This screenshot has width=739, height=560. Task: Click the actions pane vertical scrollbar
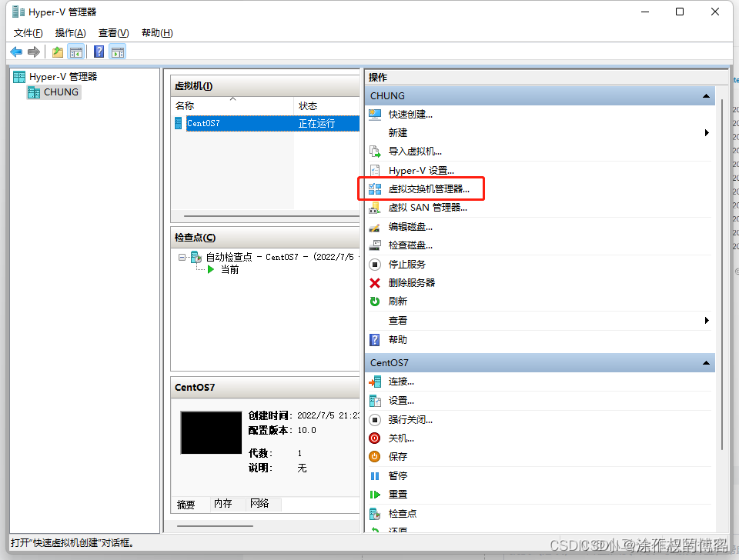721,273
